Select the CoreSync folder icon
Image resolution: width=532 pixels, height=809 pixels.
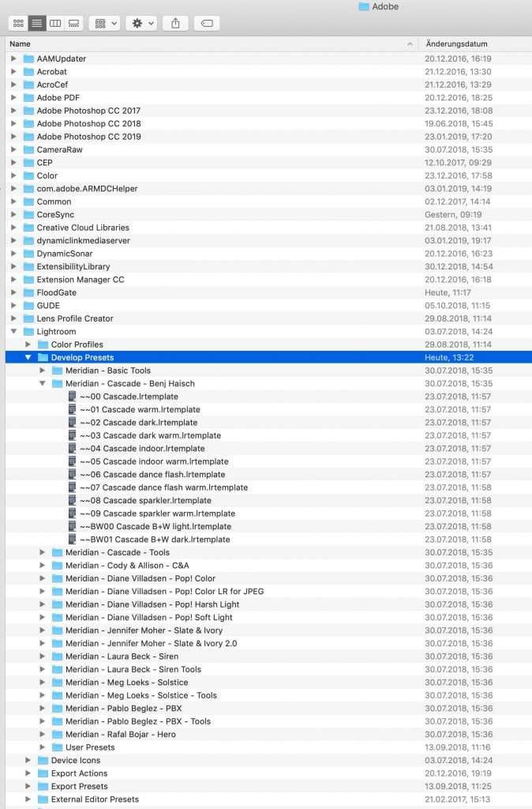pos(29,215)
